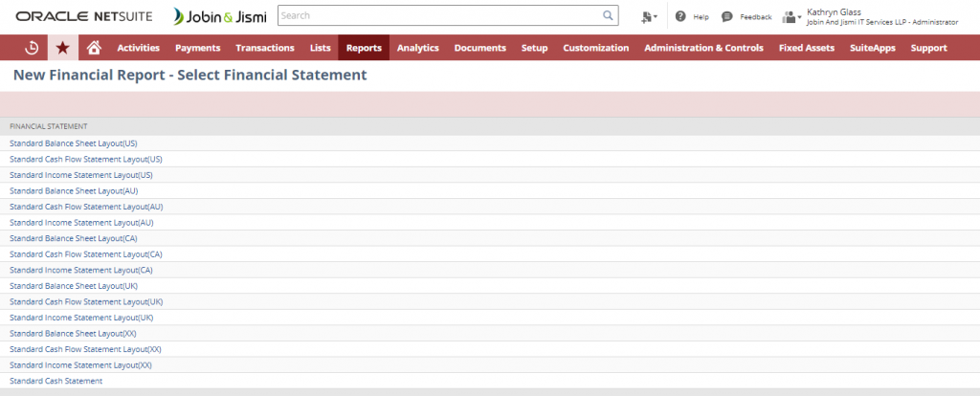Click the Oracle NetSuite logo
The image size is (980, 396).
pos(83,16)
